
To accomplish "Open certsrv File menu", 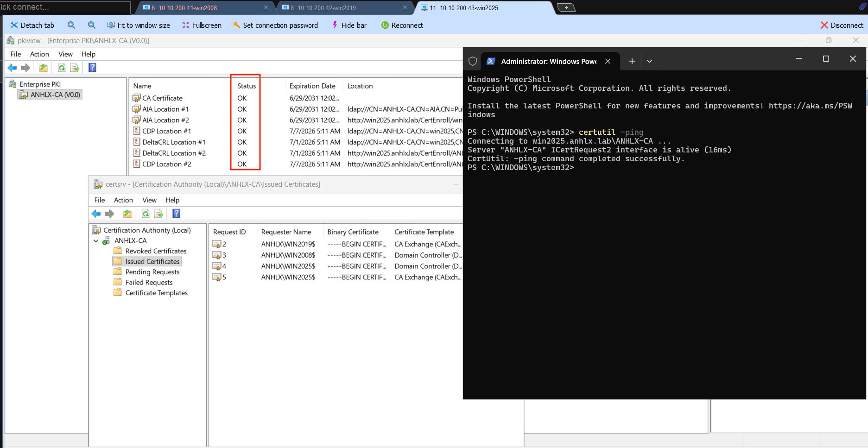I will [100, 200].
